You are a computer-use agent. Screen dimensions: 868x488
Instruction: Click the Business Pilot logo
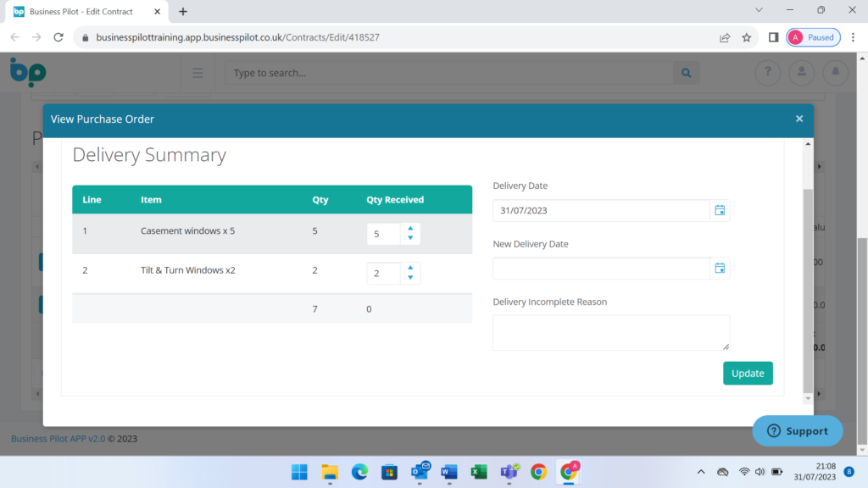(x=27, y=72)
